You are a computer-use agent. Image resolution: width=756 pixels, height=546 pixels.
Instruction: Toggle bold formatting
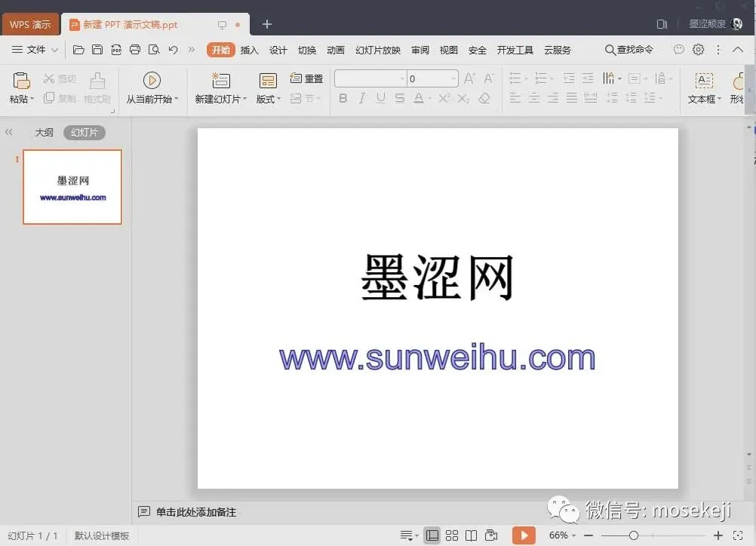[x=343, y=98]
